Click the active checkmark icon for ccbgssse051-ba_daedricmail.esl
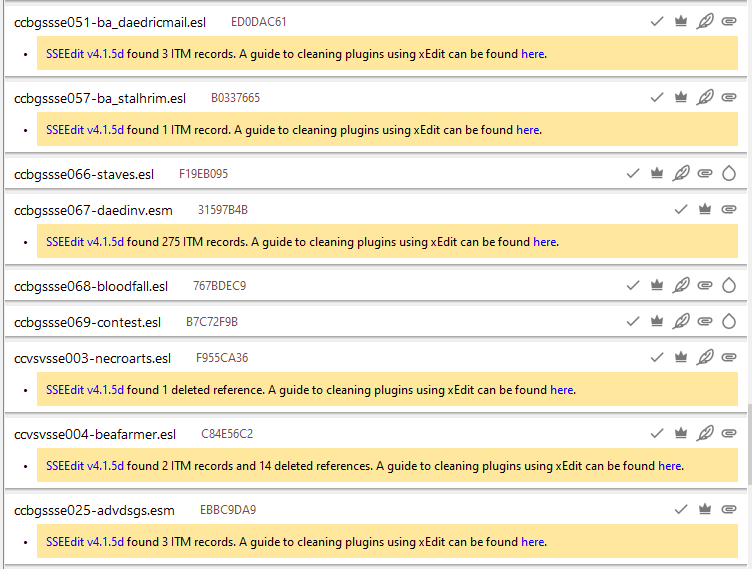The width and height of the screenshot is (752, 569). click(x=657, y=21)
